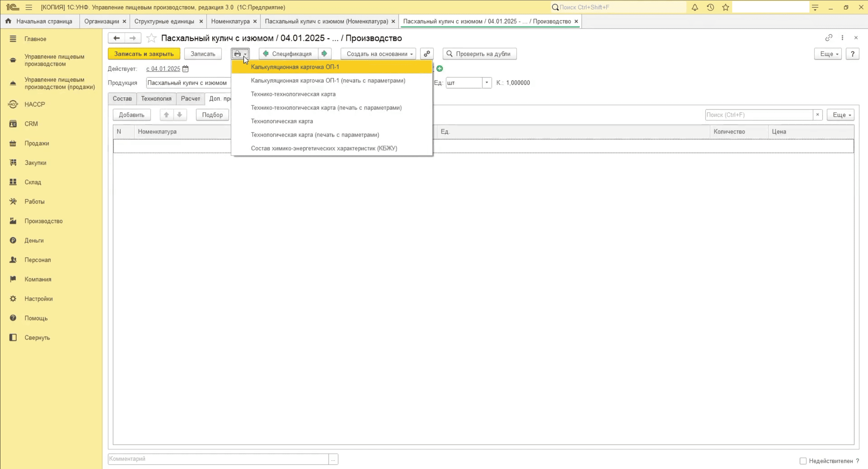The width and height of the screenshot is (868, 469).
Task: Open the Номенклатура window tab
Action: [230, 21]
